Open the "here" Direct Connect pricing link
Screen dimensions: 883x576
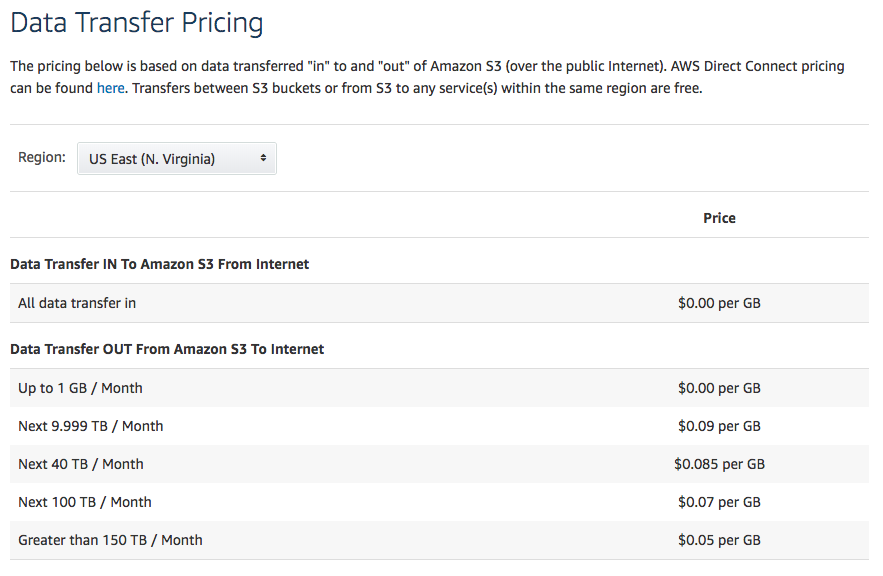110,88
